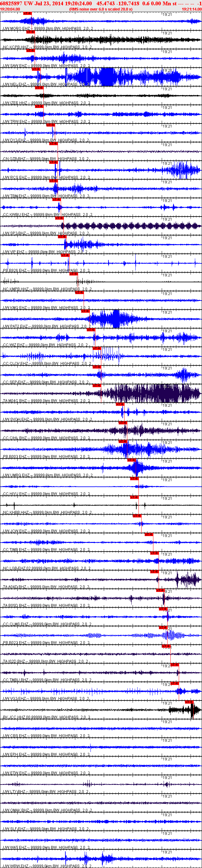Click the UW RCS EHZ station label
202x868 pixels.
[46, 177]
